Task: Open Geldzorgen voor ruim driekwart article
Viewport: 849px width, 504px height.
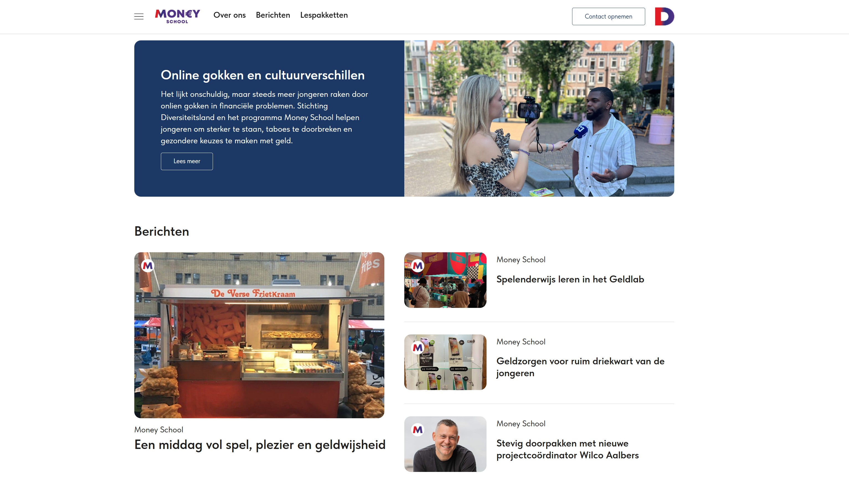Action: pos(580,367)
